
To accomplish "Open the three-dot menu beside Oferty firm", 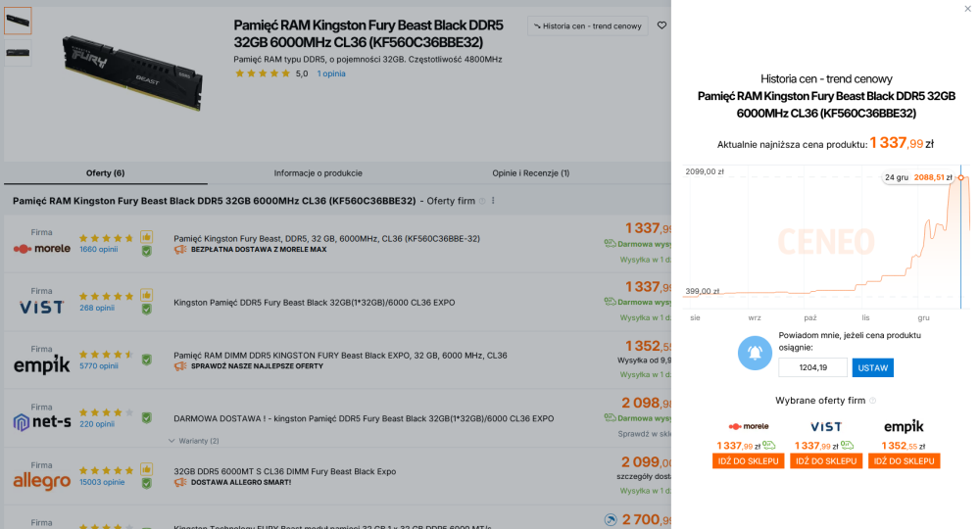I will click(x=493, y=201).
